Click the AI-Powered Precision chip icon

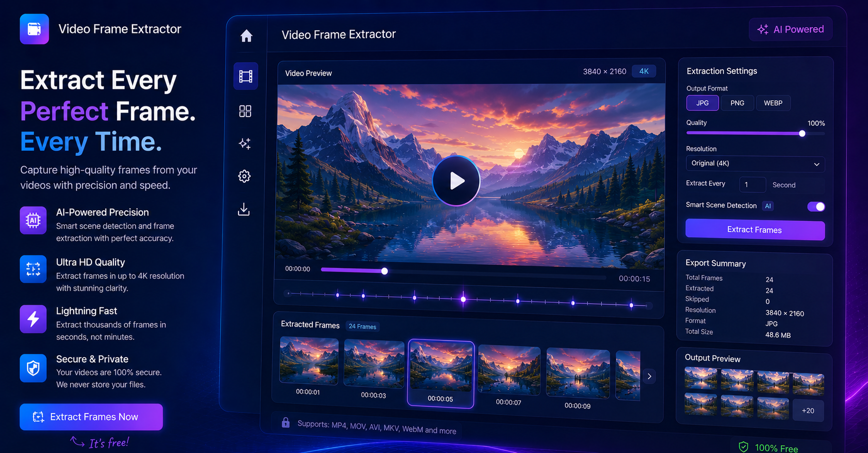(x=33, y=220)
